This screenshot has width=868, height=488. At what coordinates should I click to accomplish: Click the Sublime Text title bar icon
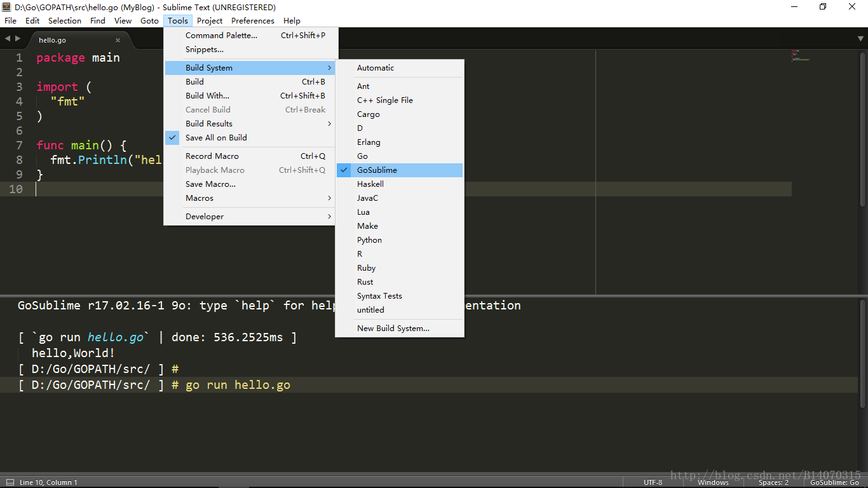[6, 7]
